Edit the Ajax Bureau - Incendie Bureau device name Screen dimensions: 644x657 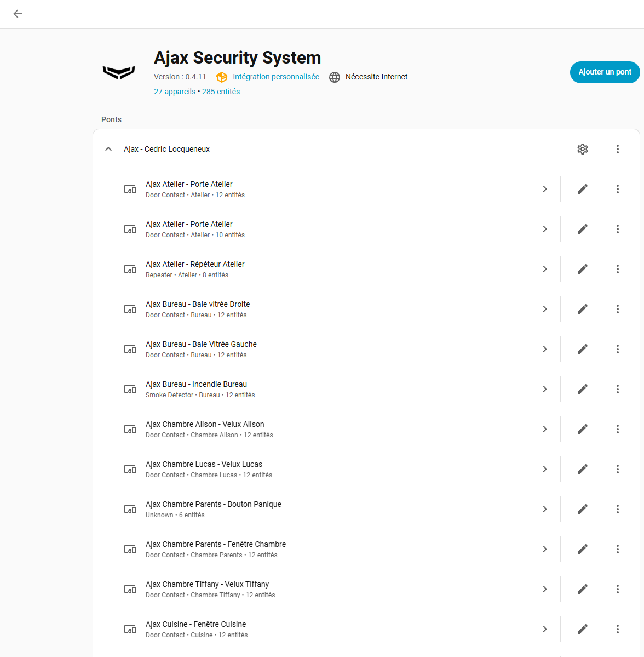582,389
